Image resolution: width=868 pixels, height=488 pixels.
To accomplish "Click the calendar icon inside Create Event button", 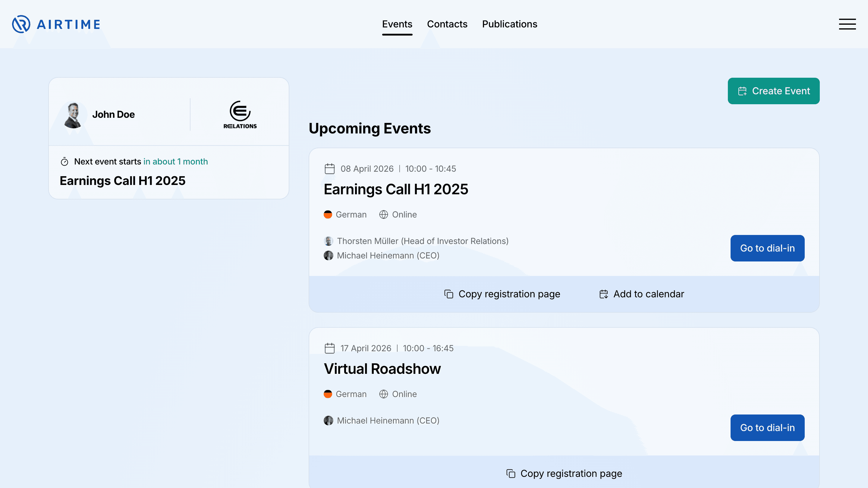I will [x=742, y=91].
